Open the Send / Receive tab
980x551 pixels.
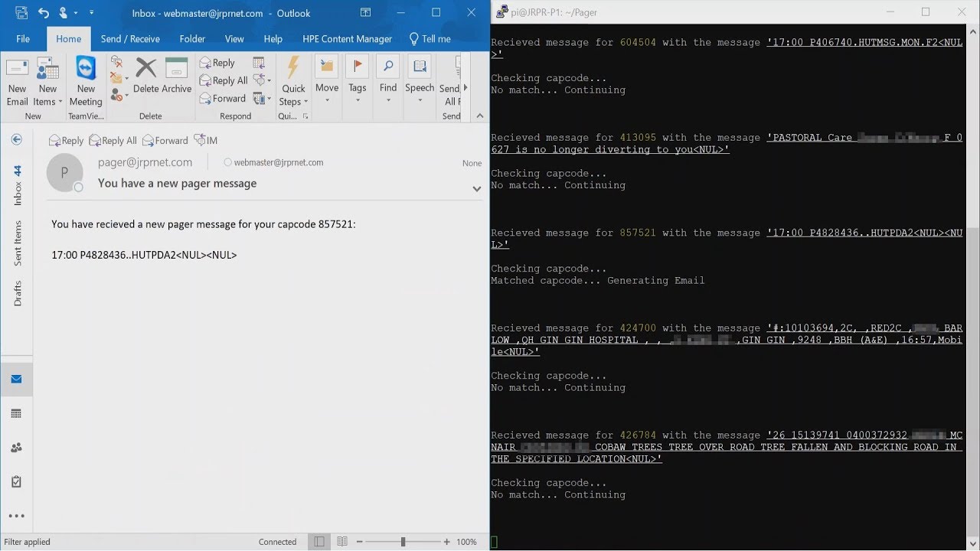tap(130, 39)
